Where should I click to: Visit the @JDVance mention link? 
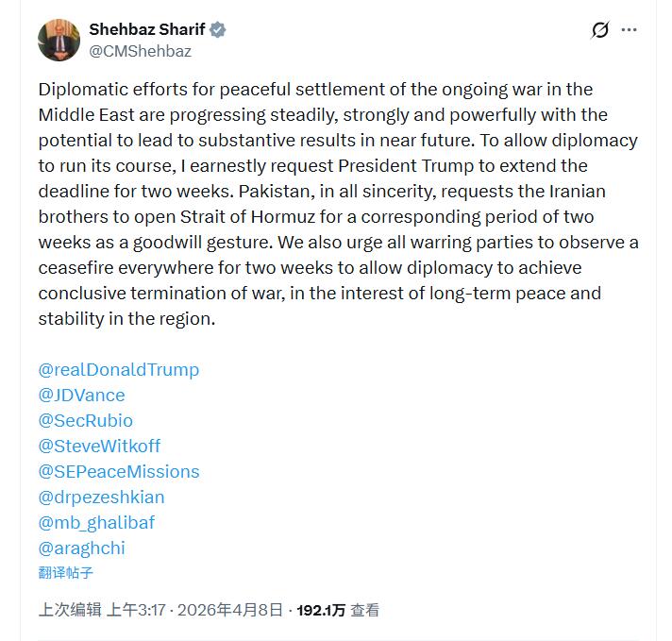82,396
